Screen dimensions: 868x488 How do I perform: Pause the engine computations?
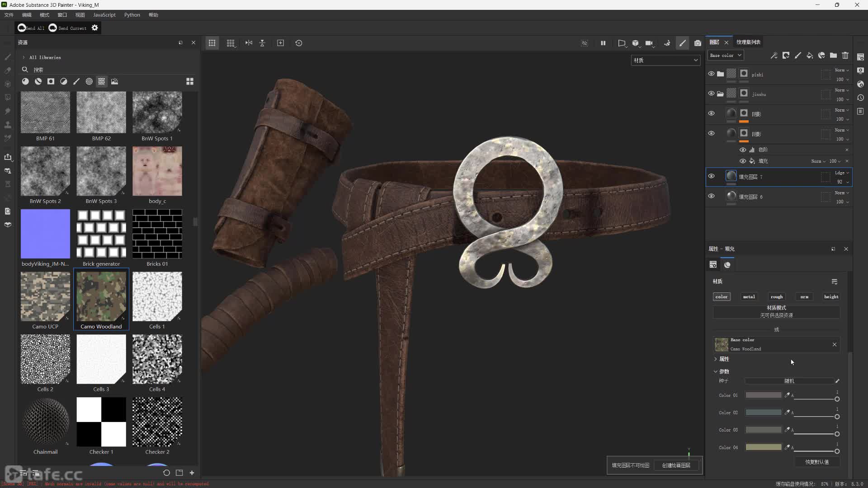coord(603,43)
